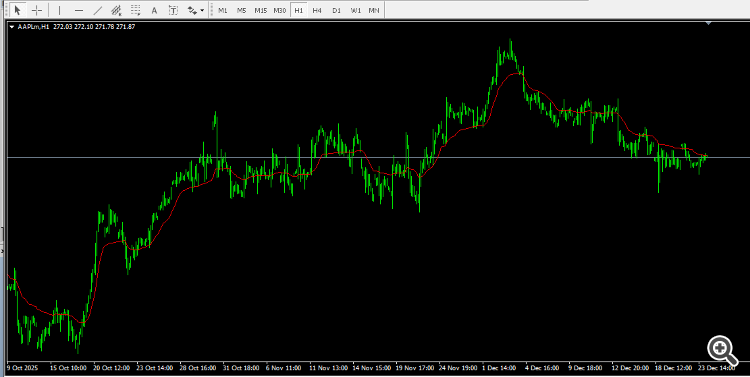Switch to the M1 timeframe
This screenshot has height=377, width=750.
(x=222, y=10)
